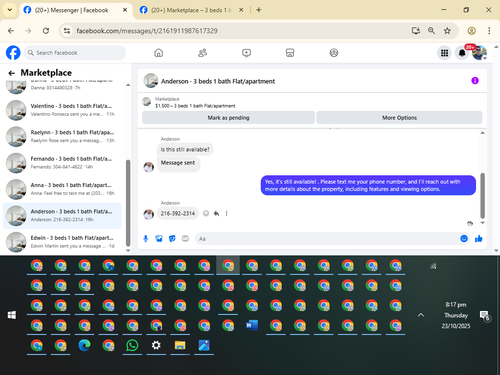
Task: Open the Chrome three-dot menu
Action: click(489, 31)
